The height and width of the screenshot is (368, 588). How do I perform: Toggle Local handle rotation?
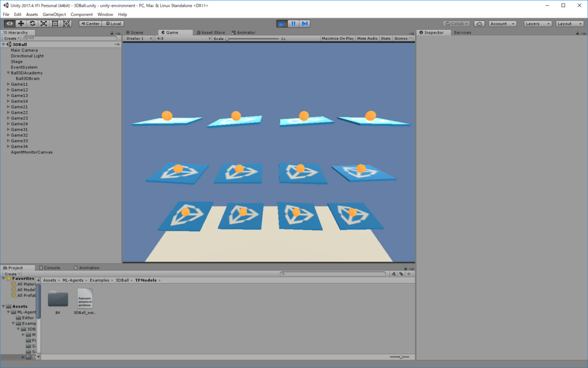[113, 24]
